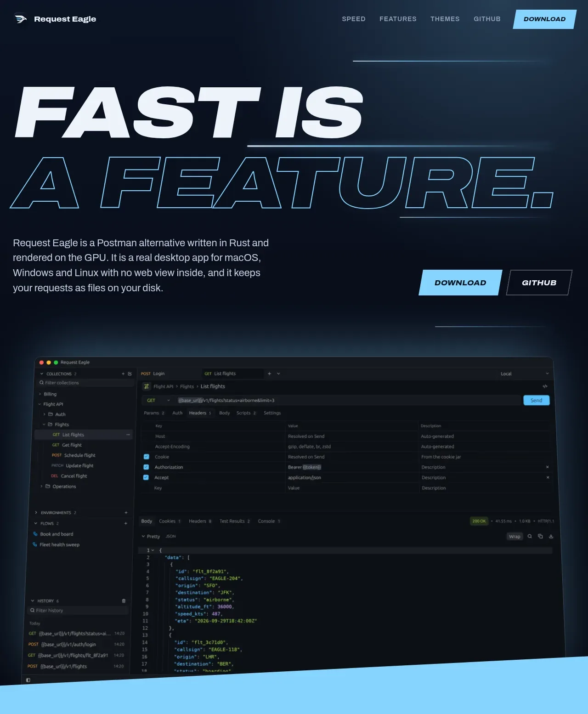Copy the response body
This screenshot has width=588, height=714.
(540, 536)
